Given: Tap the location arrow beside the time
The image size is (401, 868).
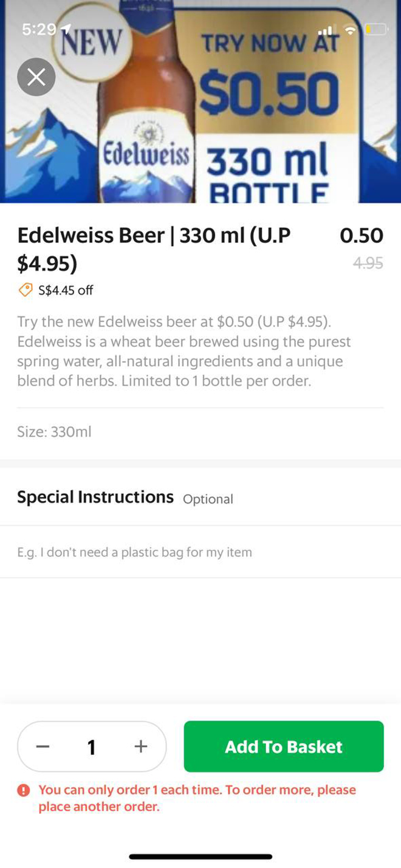Looking at the screenshot, I should tap(66, 28).
